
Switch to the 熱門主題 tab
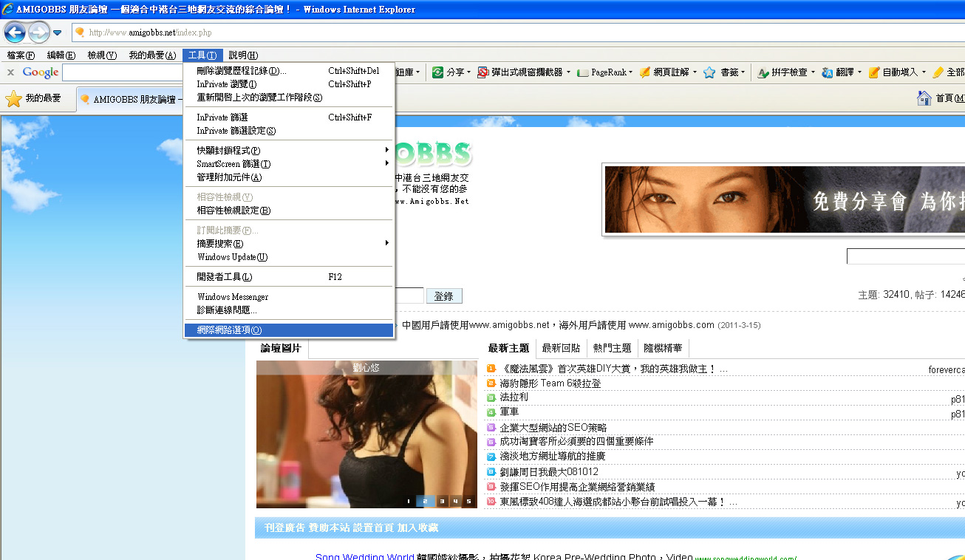[x=612, y=348]
